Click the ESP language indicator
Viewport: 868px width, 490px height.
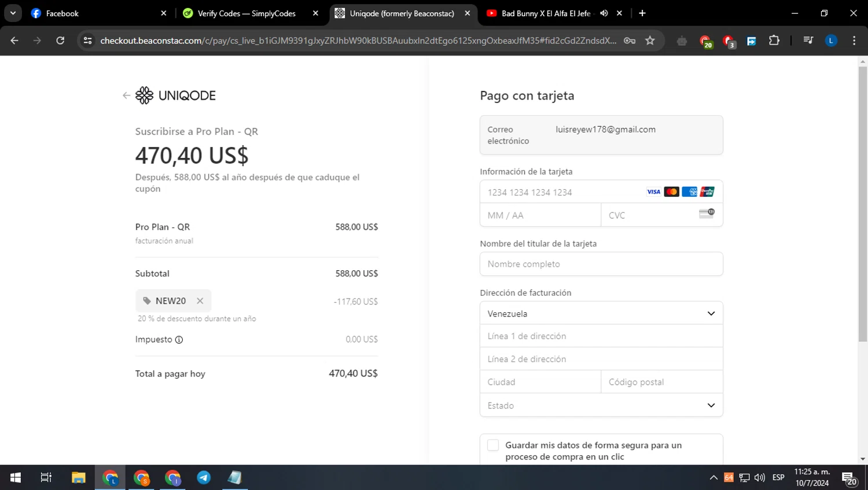pyautogui.click(x=778, y=477)
